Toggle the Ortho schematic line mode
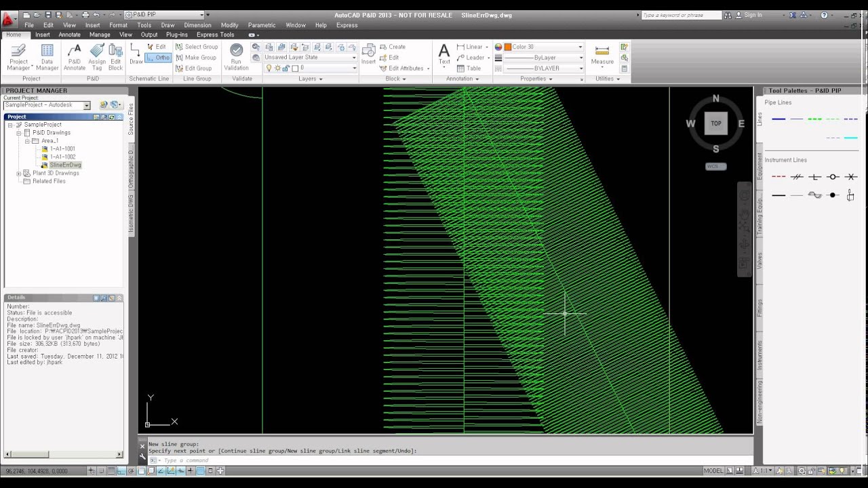Image resolution: width=868 pixels, height=488 pixels. coord(158,58)
